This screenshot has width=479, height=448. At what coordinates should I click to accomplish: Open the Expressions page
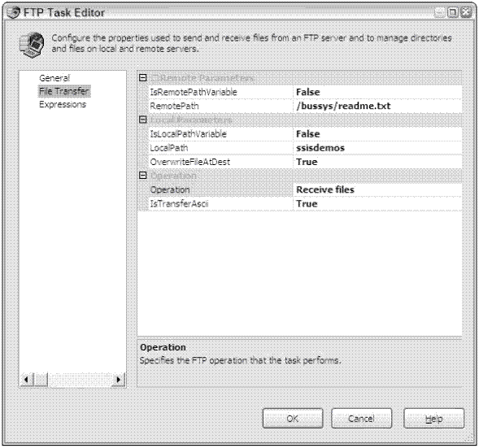click(63, 104)
